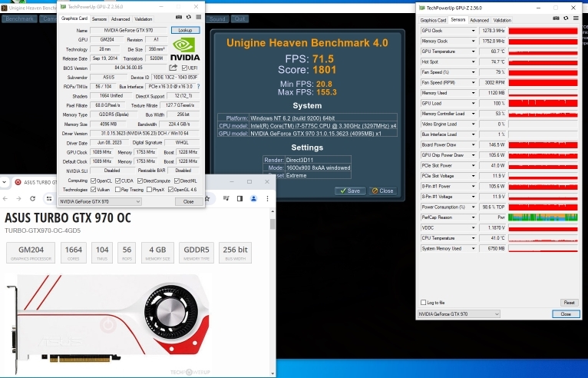Expand the Hot Spot sensor dropdown
The height and width of the screenshot is (378, 588).
(x=474, y=62)
